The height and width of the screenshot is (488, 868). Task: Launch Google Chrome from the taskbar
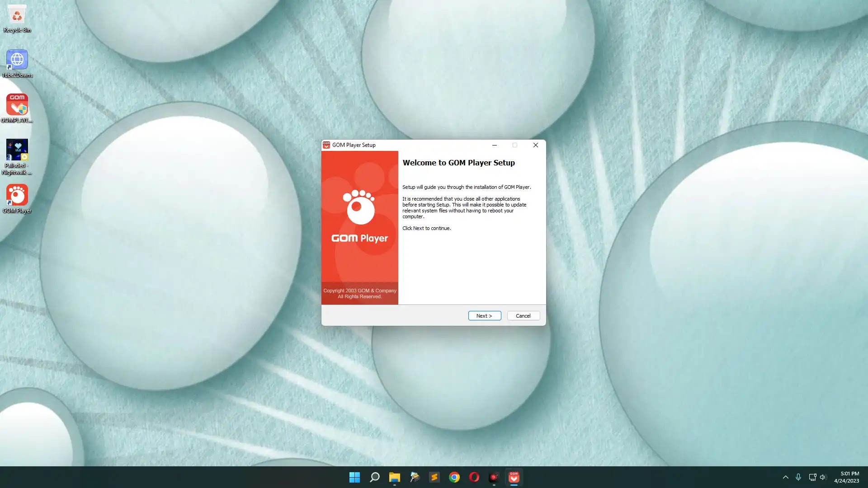(x=454, y=477)
